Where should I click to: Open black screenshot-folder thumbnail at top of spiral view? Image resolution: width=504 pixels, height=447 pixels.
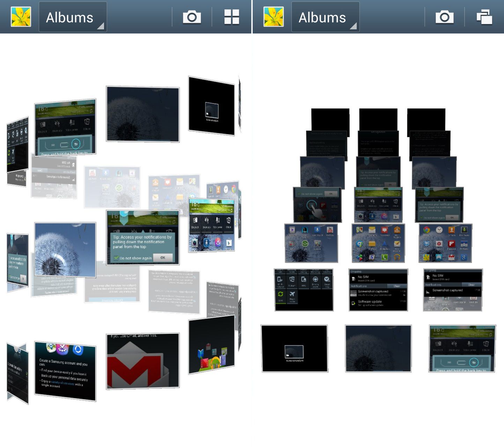(x=212, y=106)
